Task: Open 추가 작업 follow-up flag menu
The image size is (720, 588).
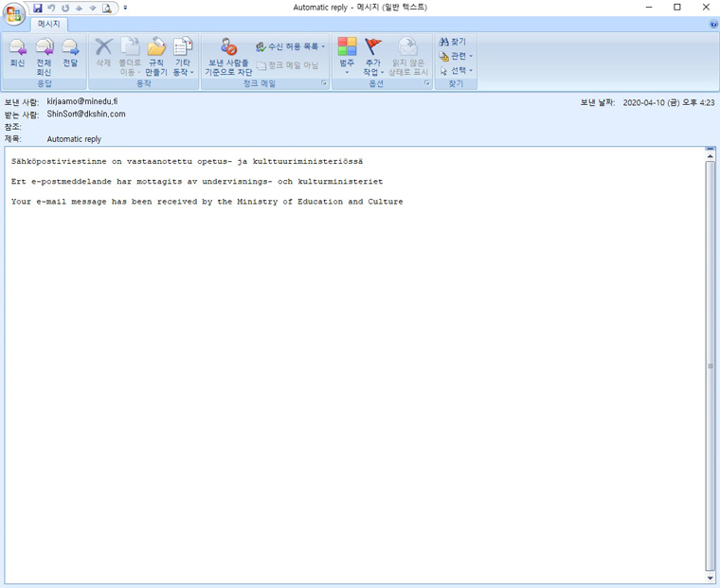Action: click(373, 57)
